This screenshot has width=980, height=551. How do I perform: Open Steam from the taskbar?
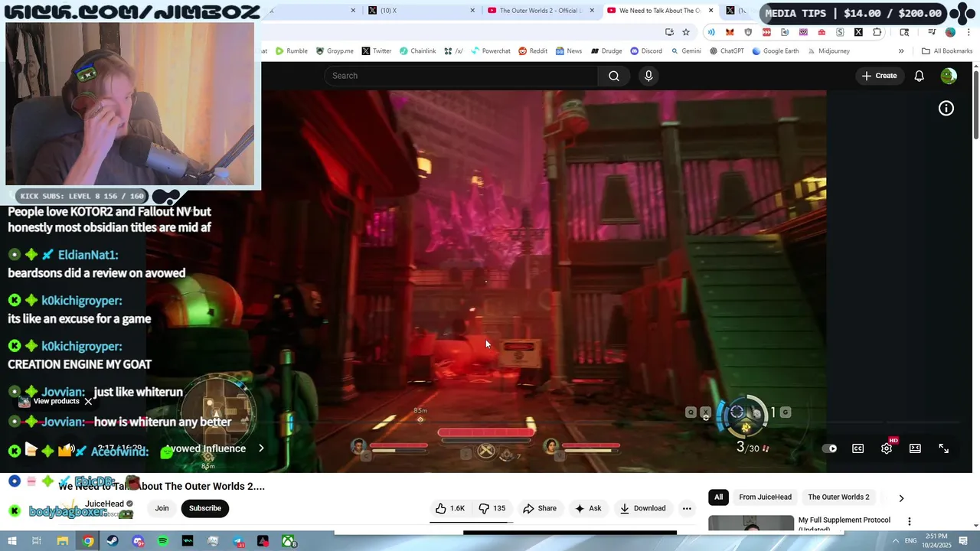[x=113, y=541]
